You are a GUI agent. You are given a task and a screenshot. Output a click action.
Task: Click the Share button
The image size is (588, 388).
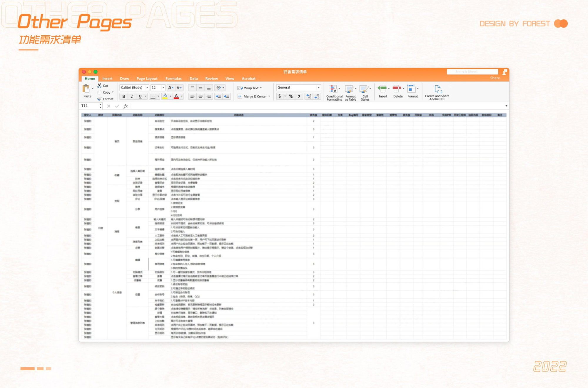point(495,78)
